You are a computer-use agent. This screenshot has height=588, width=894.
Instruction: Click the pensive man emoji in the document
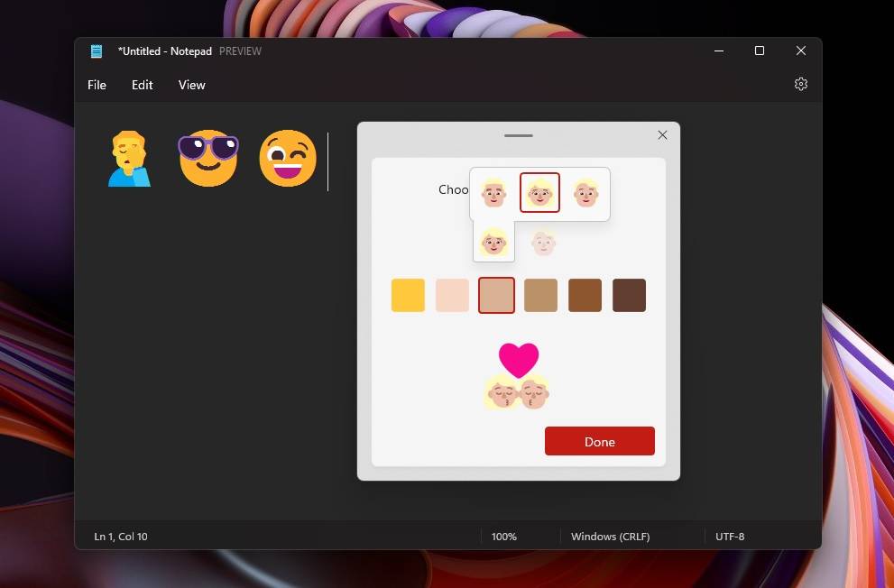tap(129, 158)
